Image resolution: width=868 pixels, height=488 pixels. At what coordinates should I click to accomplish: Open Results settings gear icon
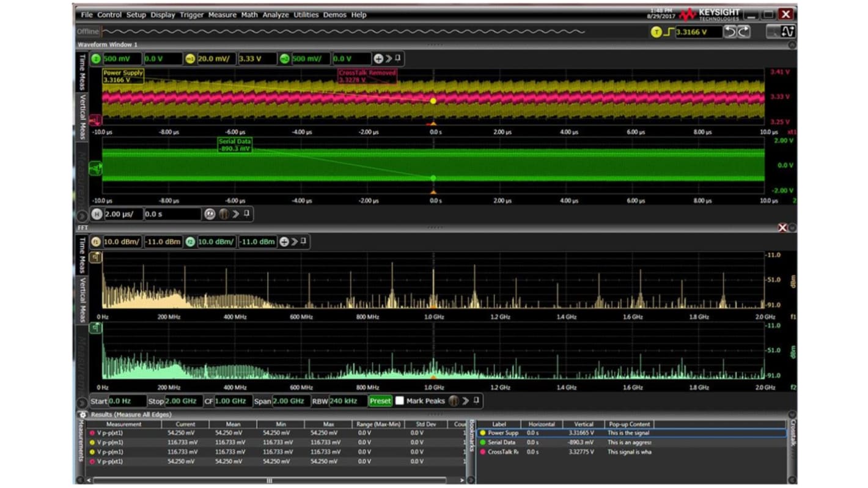(x=83, y=415)
